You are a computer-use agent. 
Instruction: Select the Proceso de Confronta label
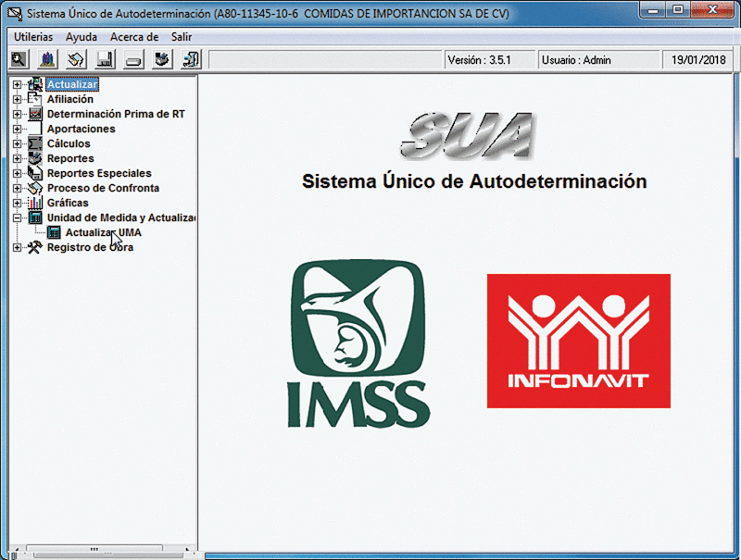coord(103,188)
